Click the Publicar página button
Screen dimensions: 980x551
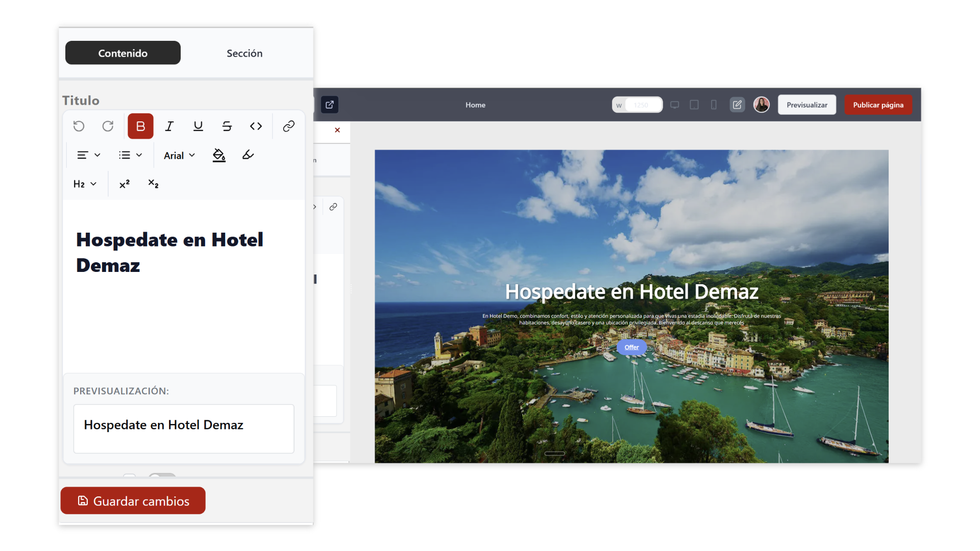[x=878, y=105]
